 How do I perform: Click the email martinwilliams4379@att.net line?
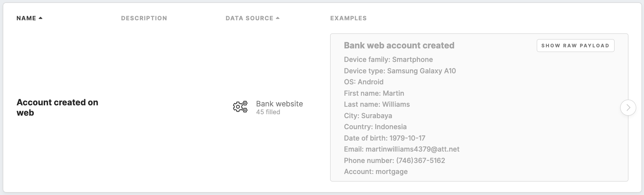pyautogui.click(x=402, y=149)
